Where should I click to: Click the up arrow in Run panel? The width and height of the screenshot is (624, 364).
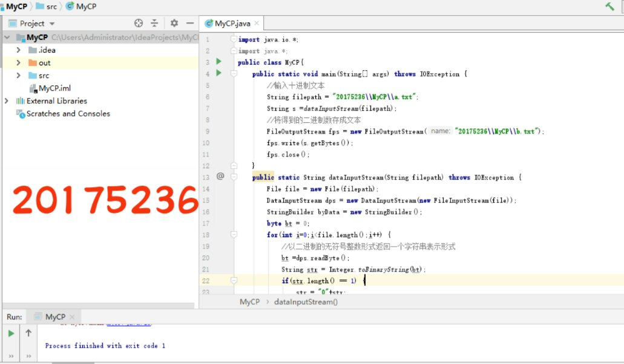click(x=28, y=333)
